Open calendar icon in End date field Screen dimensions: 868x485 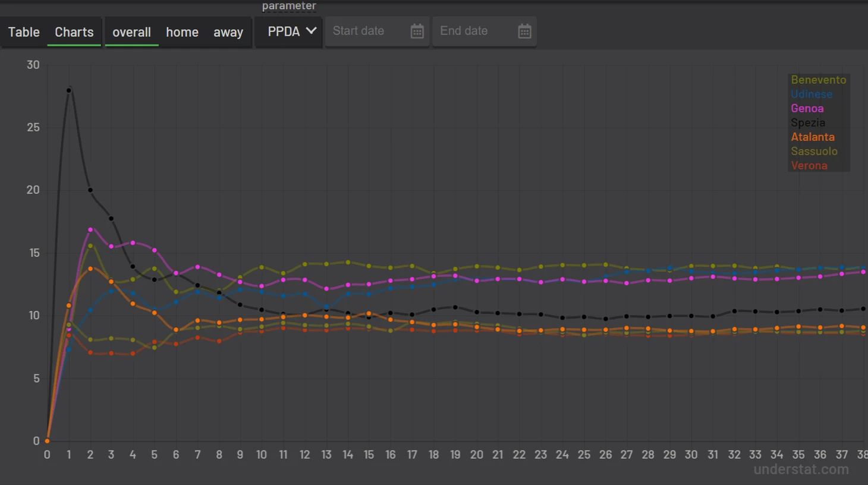click(x=524, y=32)
